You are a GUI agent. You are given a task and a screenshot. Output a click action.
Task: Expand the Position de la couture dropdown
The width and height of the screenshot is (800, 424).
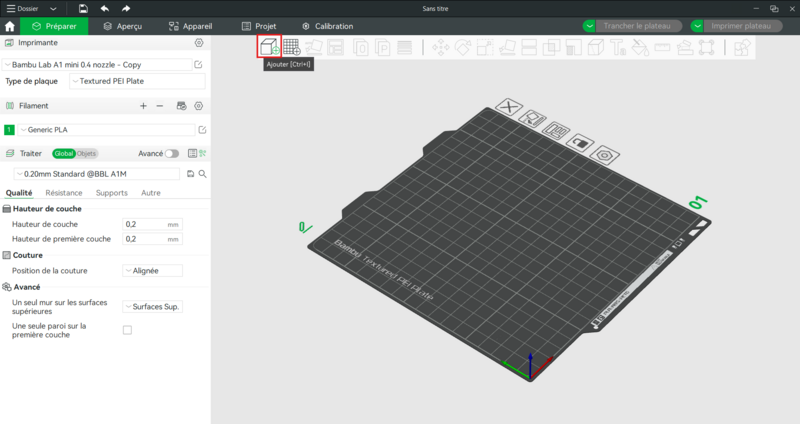(x=152, y=270)
